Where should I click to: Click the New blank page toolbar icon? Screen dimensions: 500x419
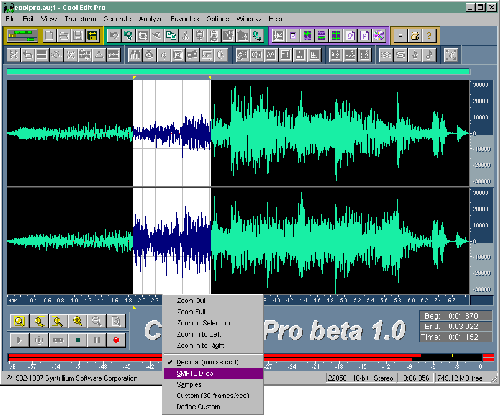50,36
